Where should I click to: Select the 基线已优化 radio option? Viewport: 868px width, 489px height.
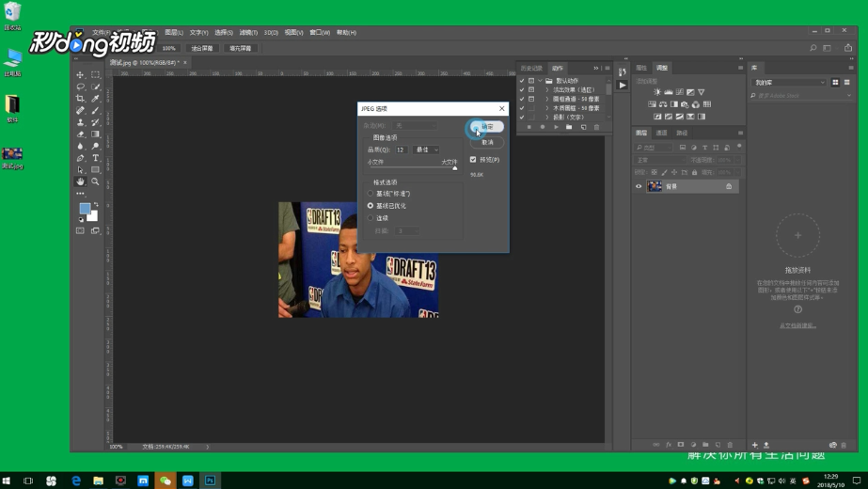click(371, 205)
